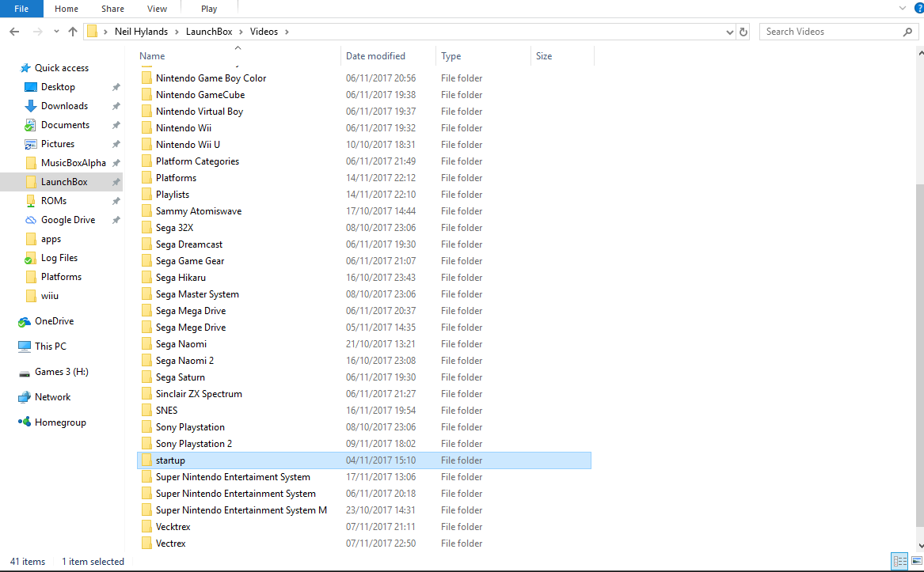
Task: Open the Share ribbon tab
Action: click(x=112, y=9)
